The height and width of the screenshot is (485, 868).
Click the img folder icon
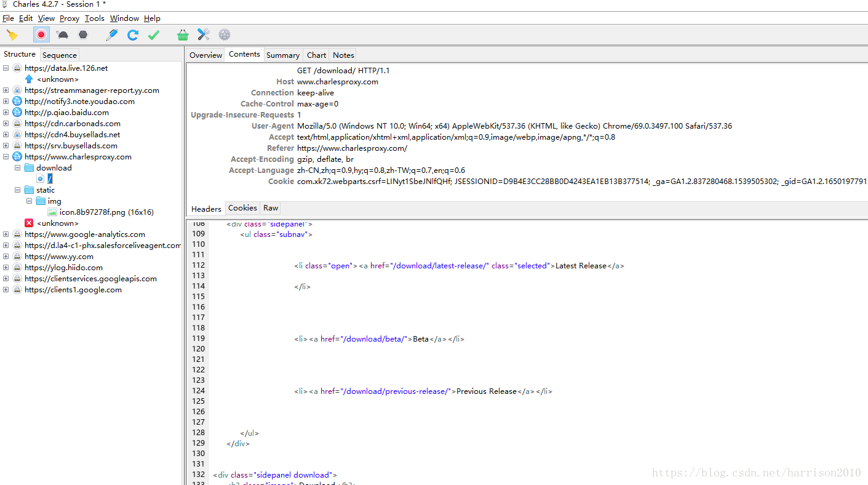[x=41, y=201]
